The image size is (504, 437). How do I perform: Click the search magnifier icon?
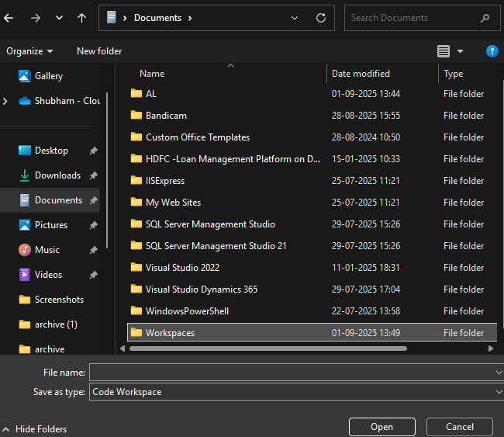point(485,18)
